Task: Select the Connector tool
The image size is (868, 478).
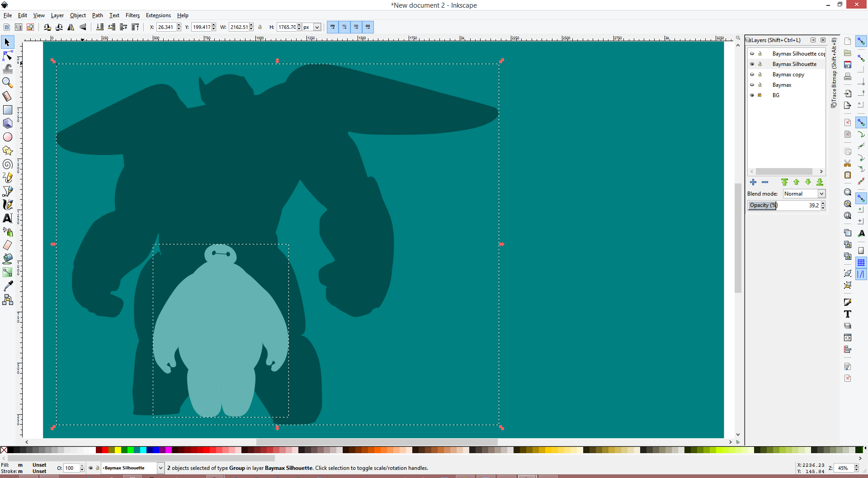Action: click(x=7, y=300)
